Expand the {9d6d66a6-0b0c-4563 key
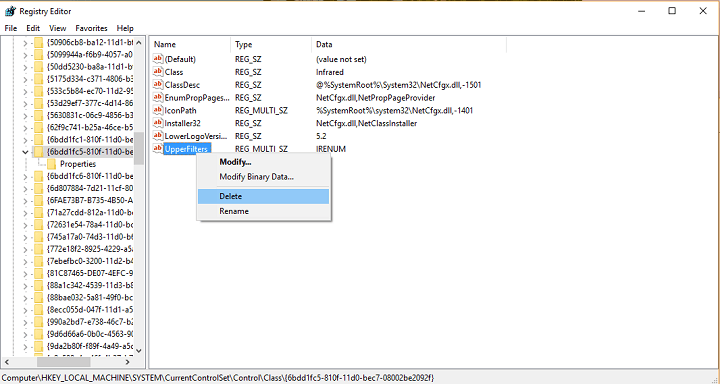 (25, 333)
